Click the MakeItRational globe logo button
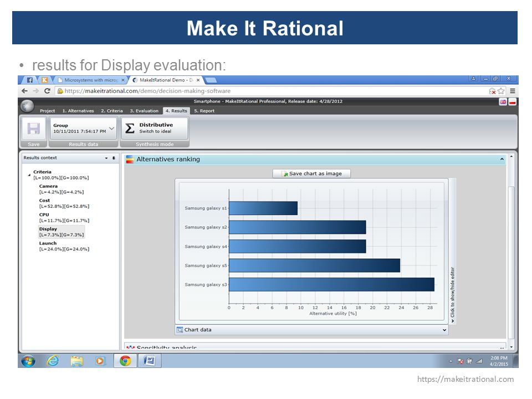The image size is (532, 399). (x=27, y=106)
